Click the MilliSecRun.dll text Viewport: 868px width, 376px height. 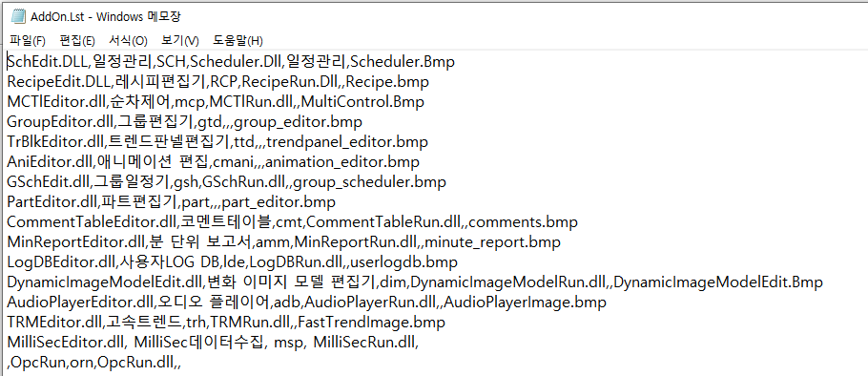(363, 343)
